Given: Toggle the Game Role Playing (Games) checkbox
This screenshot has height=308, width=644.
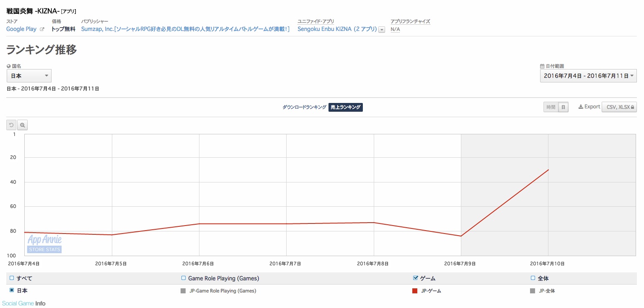Looking at the screenshot, I should (x=184, y=278).
